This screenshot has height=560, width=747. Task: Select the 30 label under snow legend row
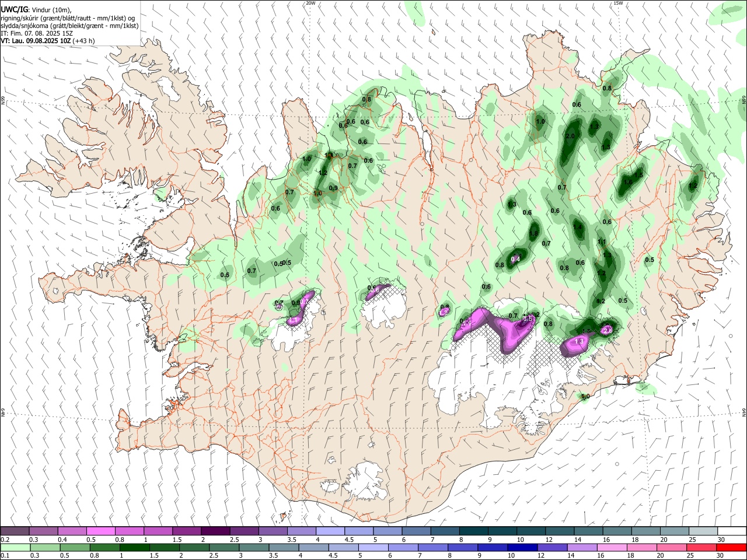(x=722, y=540)
